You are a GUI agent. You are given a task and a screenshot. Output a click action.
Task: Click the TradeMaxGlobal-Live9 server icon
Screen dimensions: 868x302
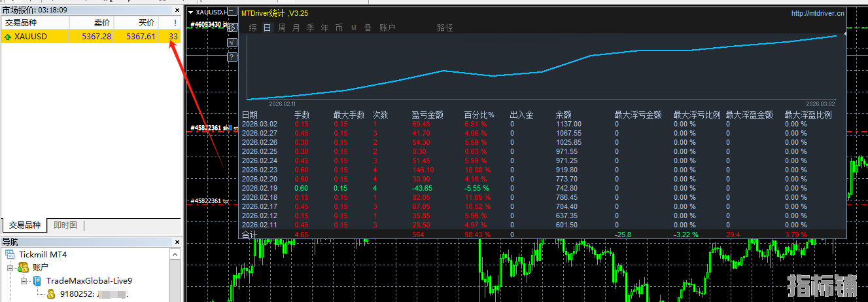coord(37,280)
